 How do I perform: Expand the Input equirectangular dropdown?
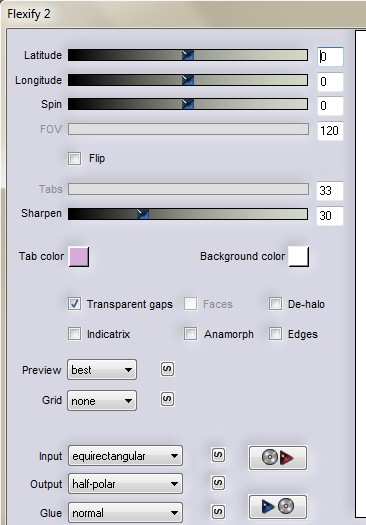[x=125, y=456]
